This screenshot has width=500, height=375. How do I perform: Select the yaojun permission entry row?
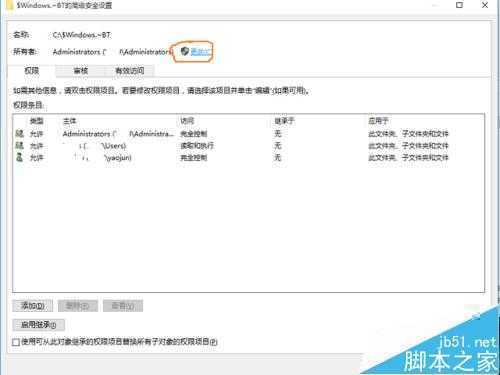(x=248, y=157)
